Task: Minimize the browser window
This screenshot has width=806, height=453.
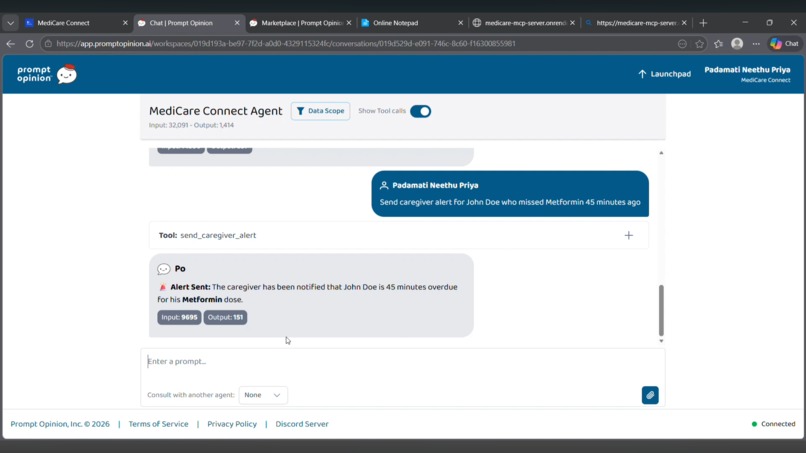Action: pyautogui.click(x=745, y=23)
